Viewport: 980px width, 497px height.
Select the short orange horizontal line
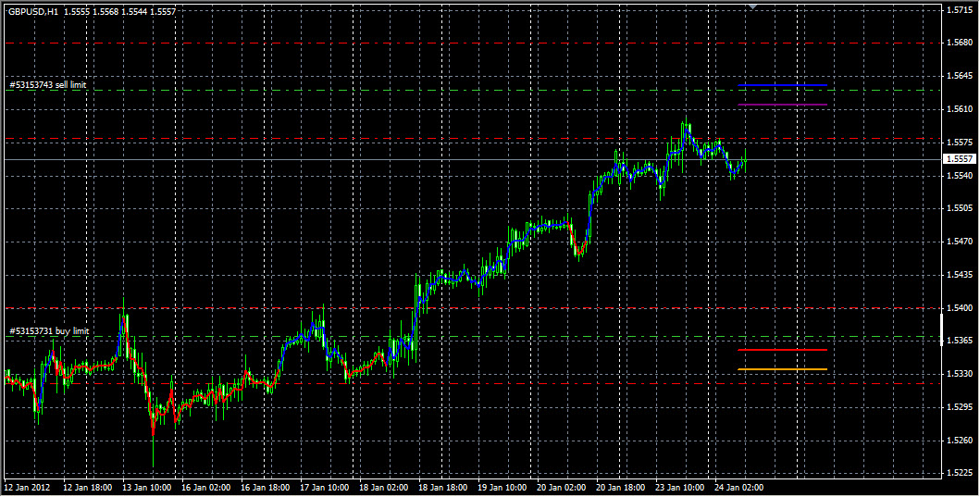coord(782,369)
